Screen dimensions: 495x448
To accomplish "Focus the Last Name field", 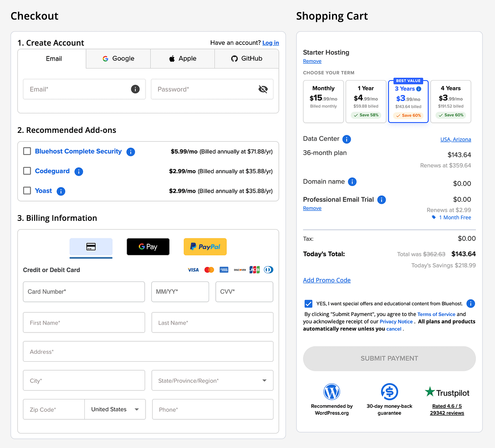I will click(212, 323).
